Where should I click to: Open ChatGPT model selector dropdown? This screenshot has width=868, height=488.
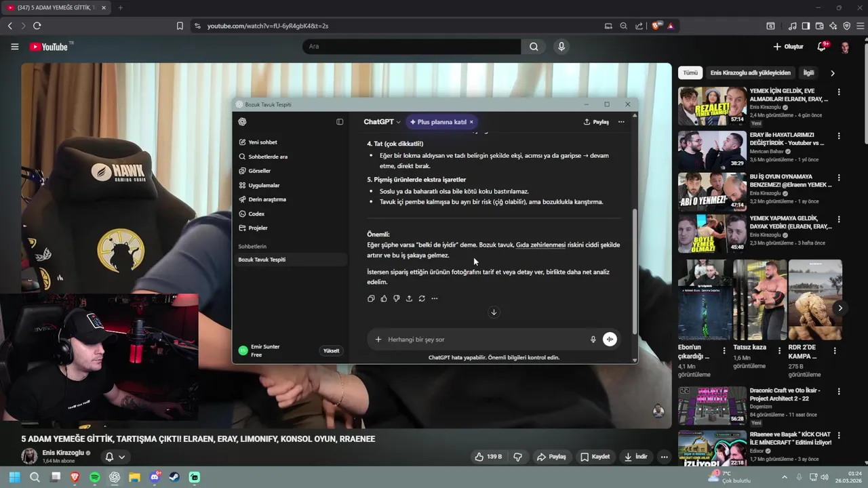(x=382, y=122)
